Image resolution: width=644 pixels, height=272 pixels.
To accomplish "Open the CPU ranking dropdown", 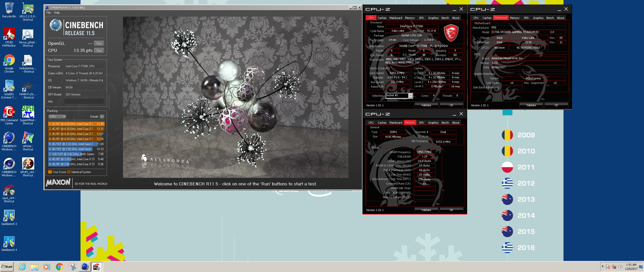I will click(x=57, y=117).
